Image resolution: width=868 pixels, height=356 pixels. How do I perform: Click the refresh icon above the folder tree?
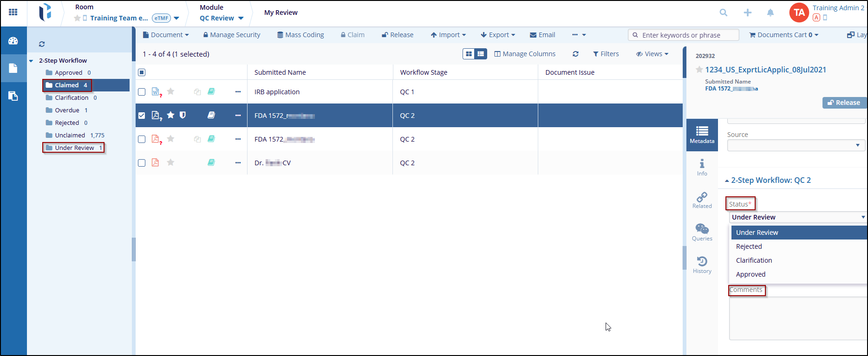[42, 44]
